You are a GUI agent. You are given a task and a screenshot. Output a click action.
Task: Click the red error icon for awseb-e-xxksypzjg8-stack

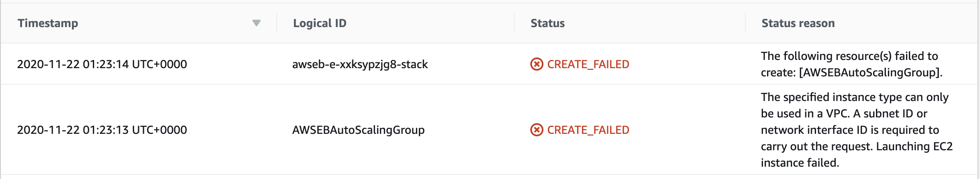pos(536,64)
